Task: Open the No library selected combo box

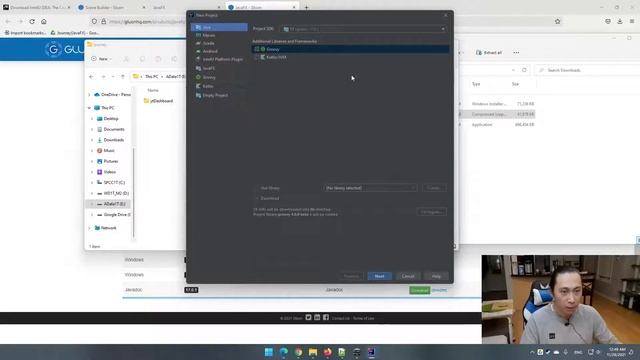Action: [x=371, y=188]
